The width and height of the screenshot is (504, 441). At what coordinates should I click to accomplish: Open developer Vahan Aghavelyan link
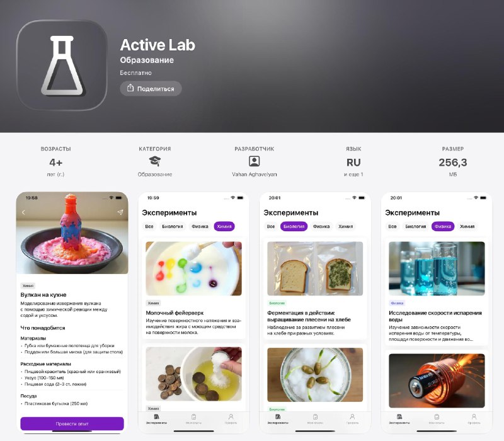(255, 175)
